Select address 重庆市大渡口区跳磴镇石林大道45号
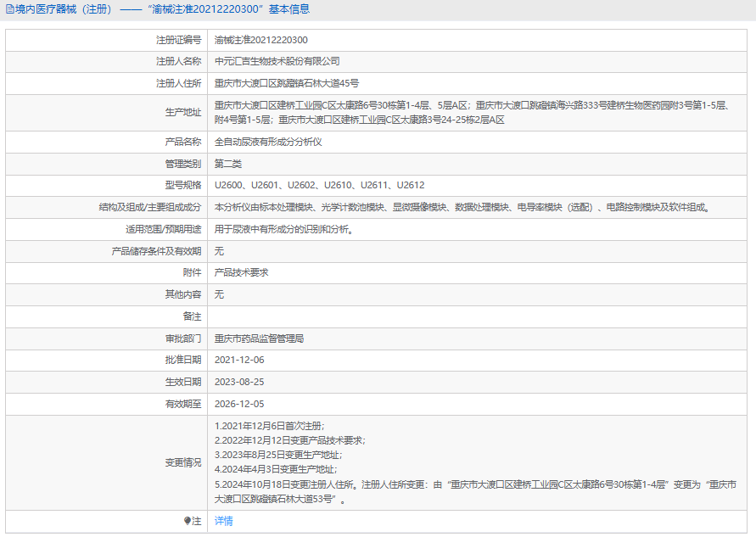The width and height of the screenshot is (756, 537). click(x=287, y=83)
